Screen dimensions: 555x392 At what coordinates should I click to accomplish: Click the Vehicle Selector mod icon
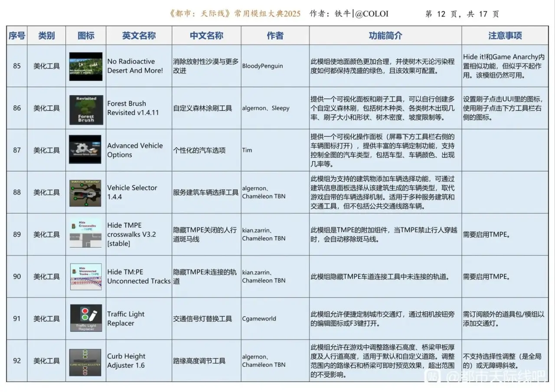86,192
